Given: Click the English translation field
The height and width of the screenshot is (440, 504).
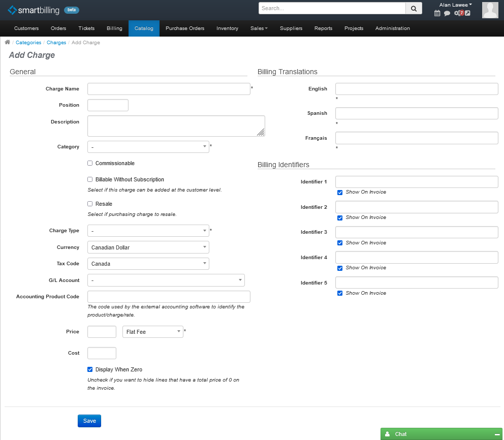Looking at the screenshot, I should [x=417, y=89].
